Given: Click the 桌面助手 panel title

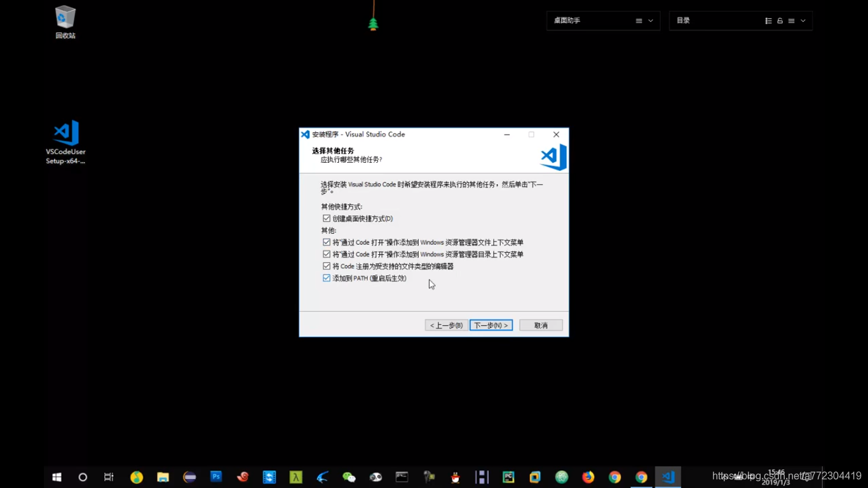Looking at the screenshot, I should click(567, 21).
